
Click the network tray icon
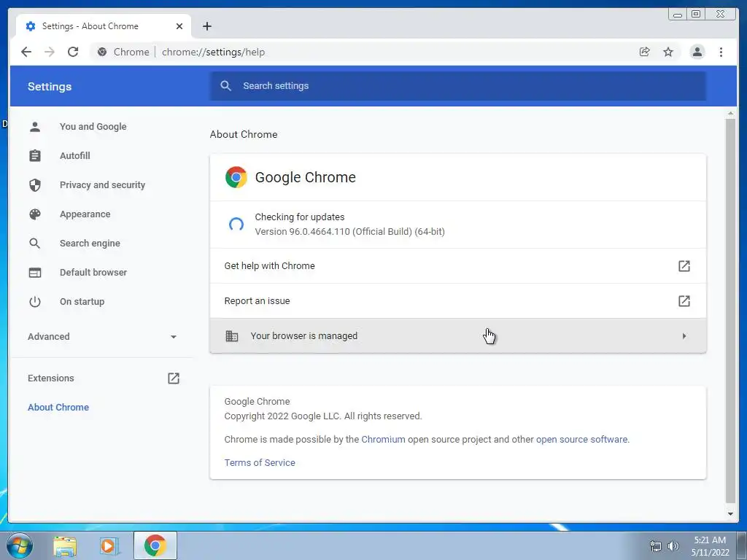click(656, 546)
